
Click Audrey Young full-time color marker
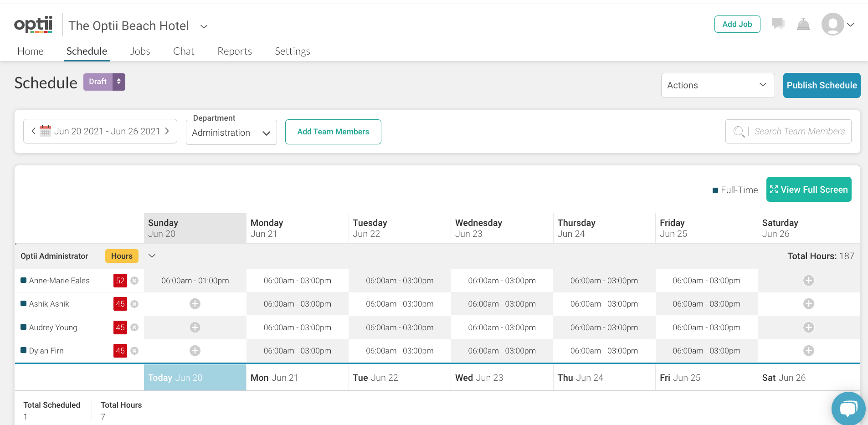point(24,327)
